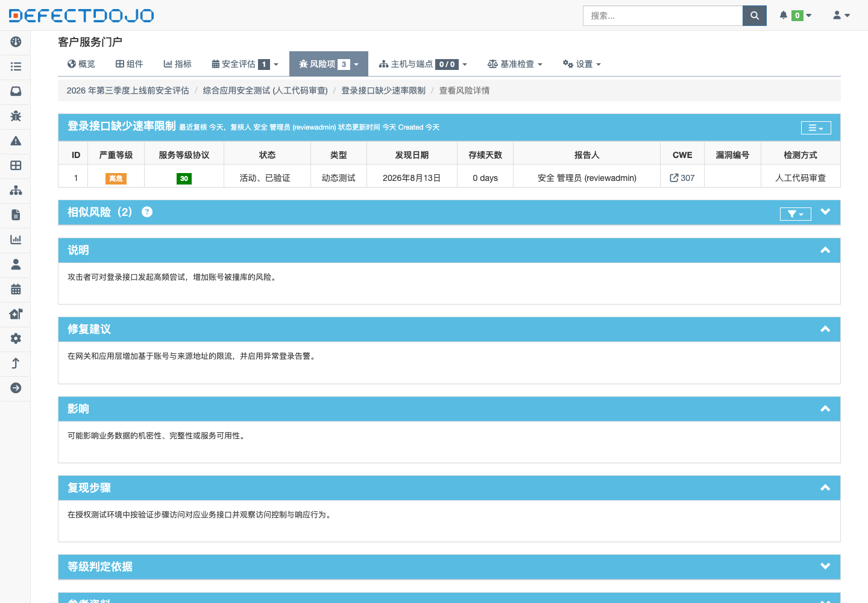Open breadcrumb 登录接口缺少速率限制

pos(383,90)
